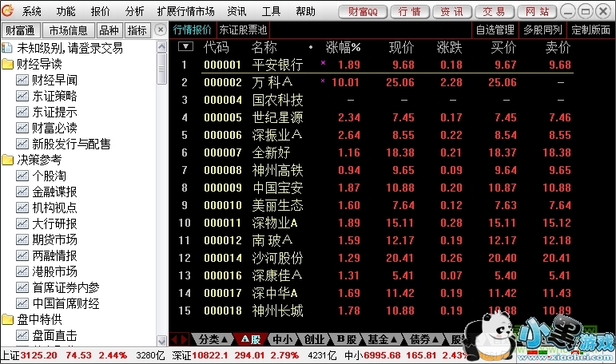Open the 财经早间 report icon
Screen dimensions: 616x364
pos(22,80)
